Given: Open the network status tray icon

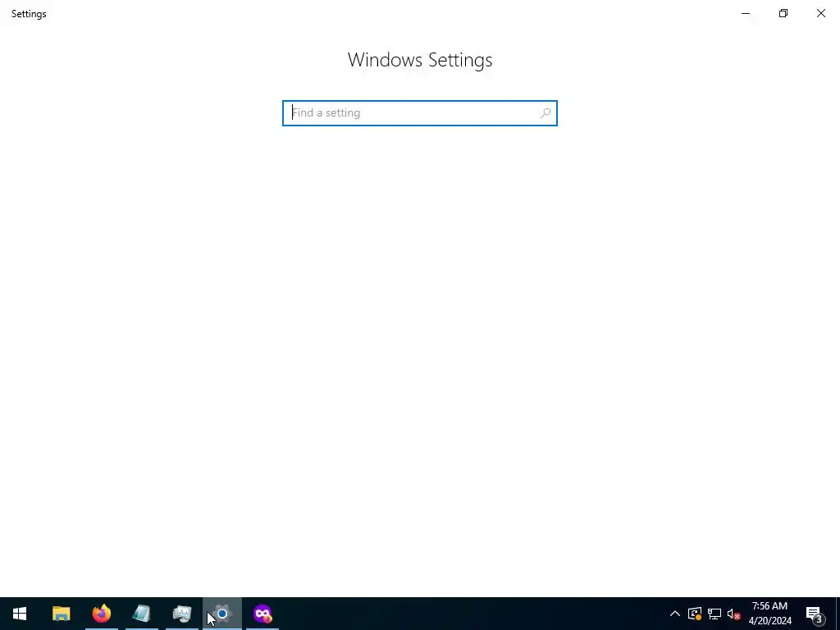Looking at the screenshot, I should pyautogui.click(x=714, y=614).
